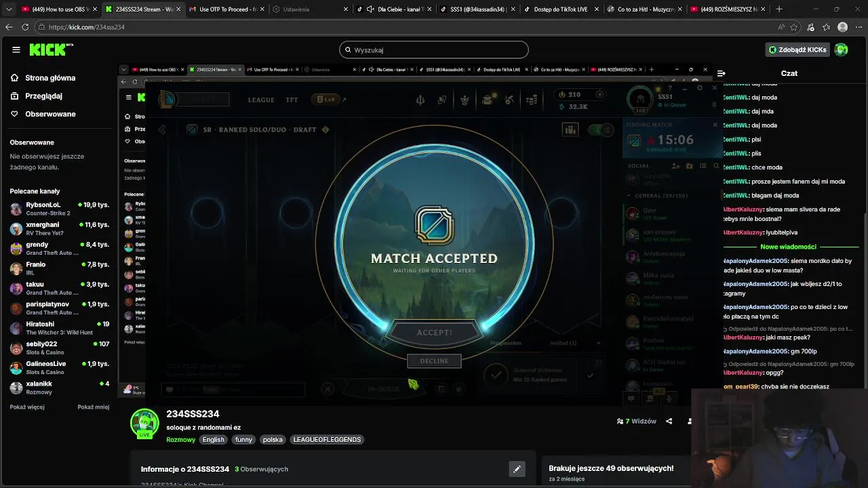This screenshot has width=868, height=488.
Task: Open League client crafting hammer icon
Action: [509, 100]
